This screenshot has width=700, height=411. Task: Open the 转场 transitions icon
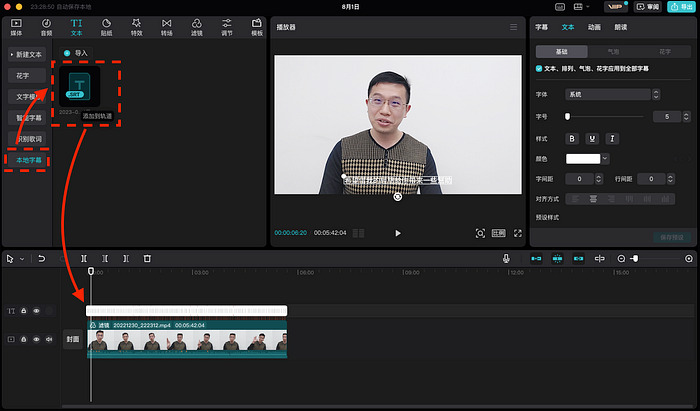167,27
